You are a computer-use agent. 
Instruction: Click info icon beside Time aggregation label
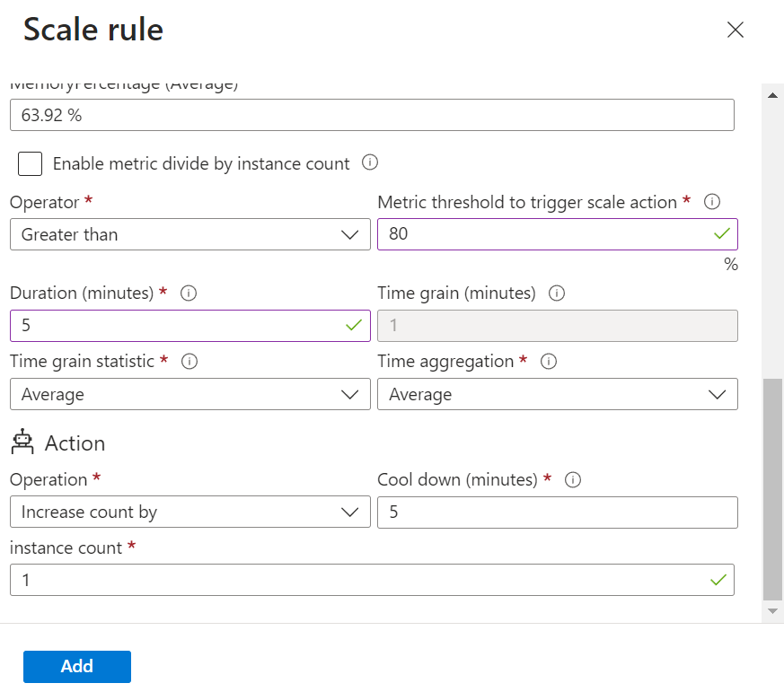(x=549, y=362)
